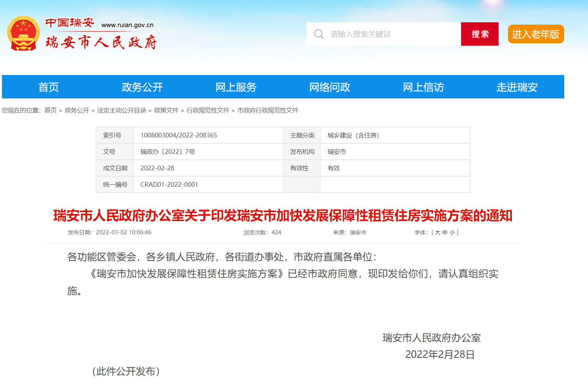The height and width of the screenshot is (384, 588).
Task: Click the national emblem logo
Action: point(23,34)
